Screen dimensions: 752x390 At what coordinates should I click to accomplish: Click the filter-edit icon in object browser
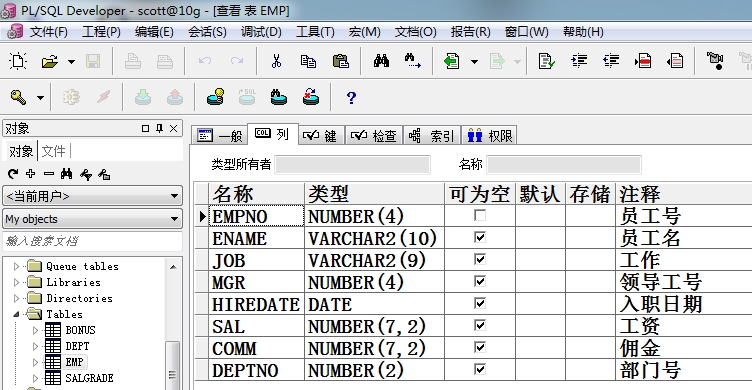coord(86,174)
